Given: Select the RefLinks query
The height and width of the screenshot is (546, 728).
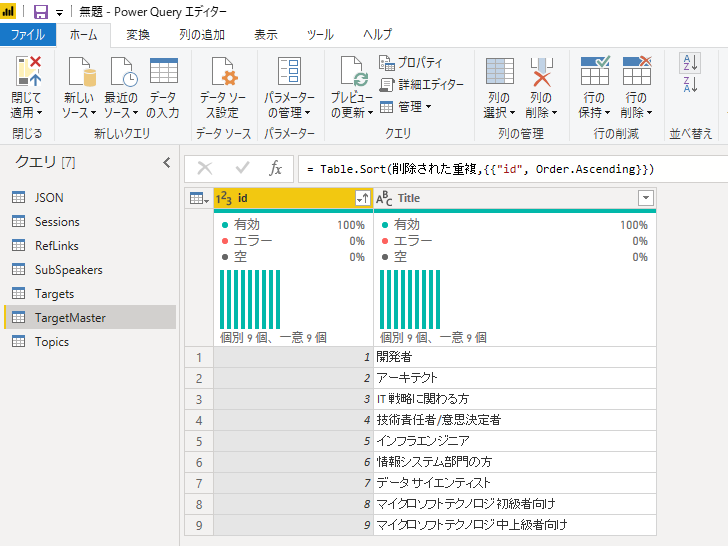Looking at the screenshot, I should (90, 246).
